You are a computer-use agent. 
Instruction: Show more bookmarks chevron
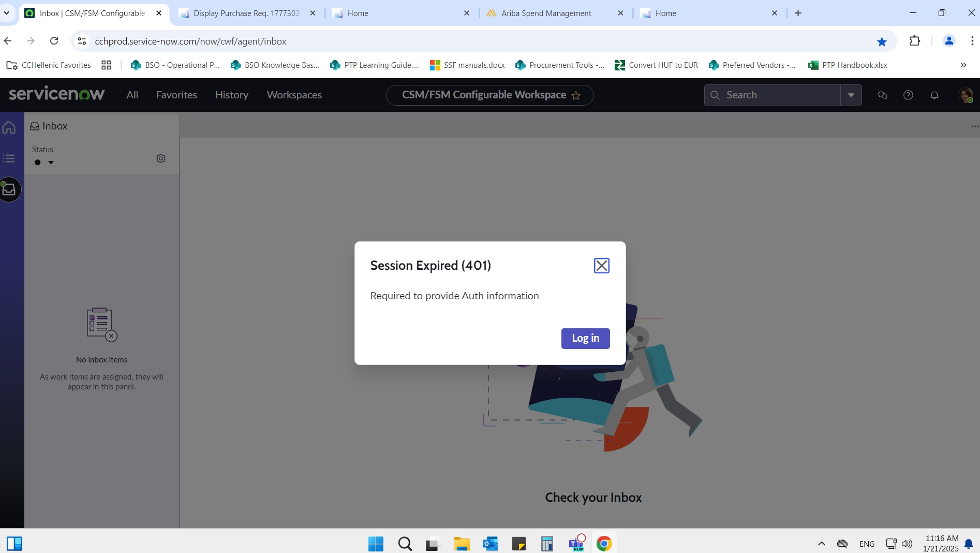(x=963, y=65)
